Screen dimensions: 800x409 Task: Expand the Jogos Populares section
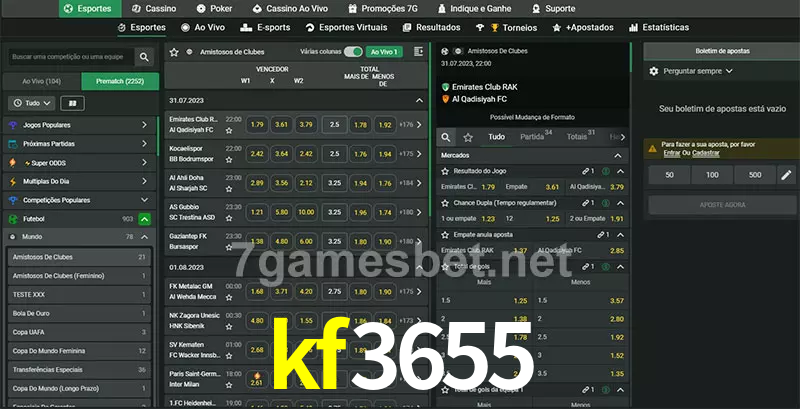144,125
